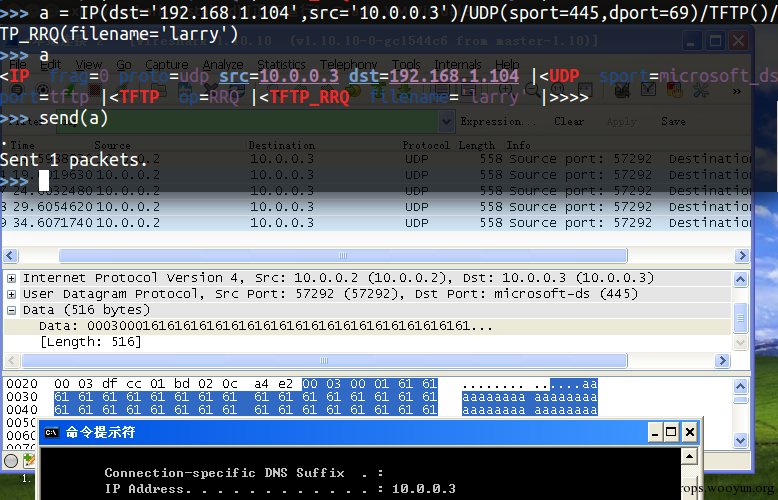Open the display filter history dropdown arrow
This screenshot has height=500, width=778.
(x=447, y=122)
